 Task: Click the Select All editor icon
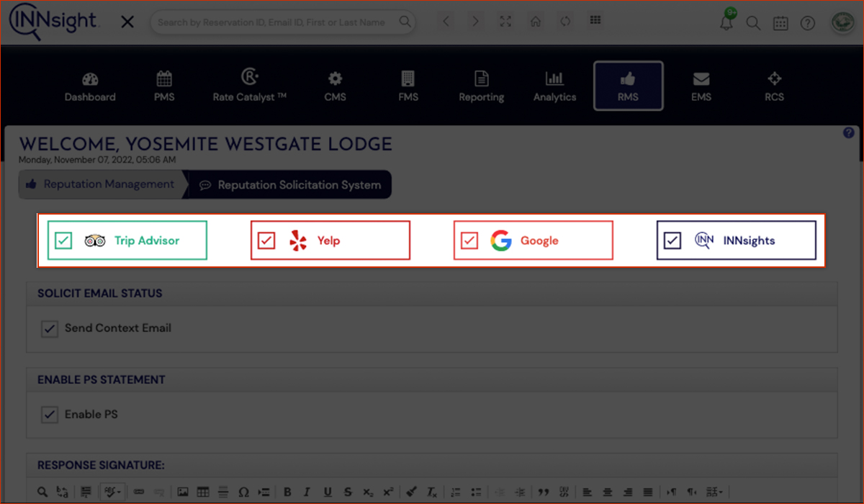coord(86,492)
